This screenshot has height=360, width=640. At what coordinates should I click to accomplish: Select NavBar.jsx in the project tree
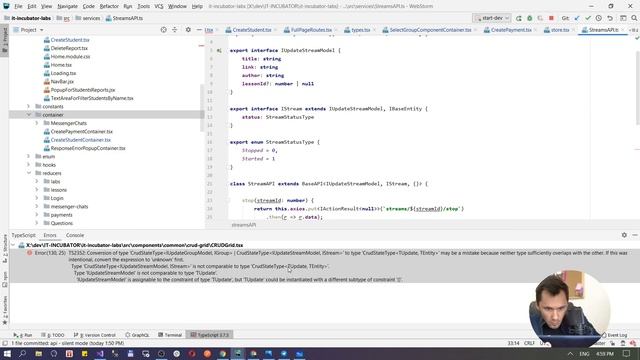click(x=62, y=82)
